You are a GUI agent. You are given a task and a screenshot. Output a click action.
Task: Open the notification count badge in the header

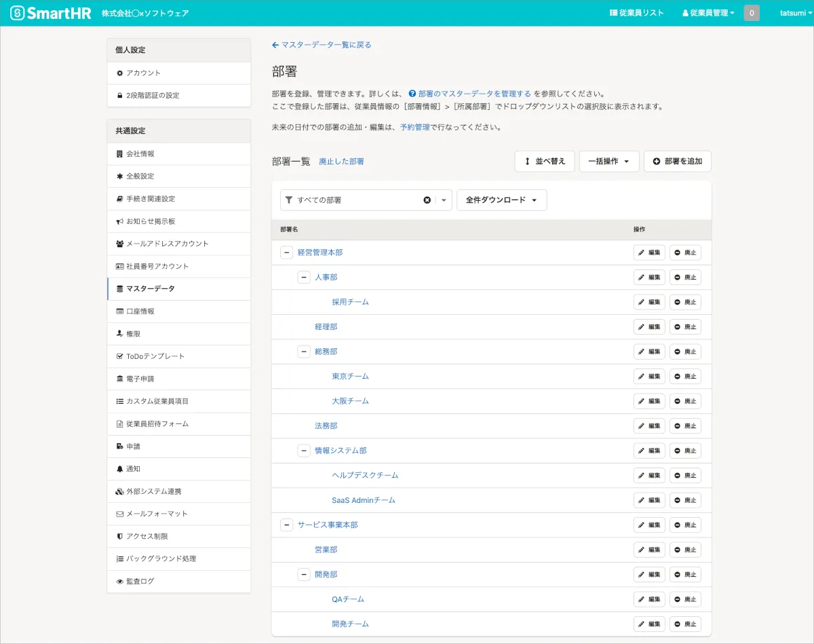pyautogui.click(x=752, y=13)
